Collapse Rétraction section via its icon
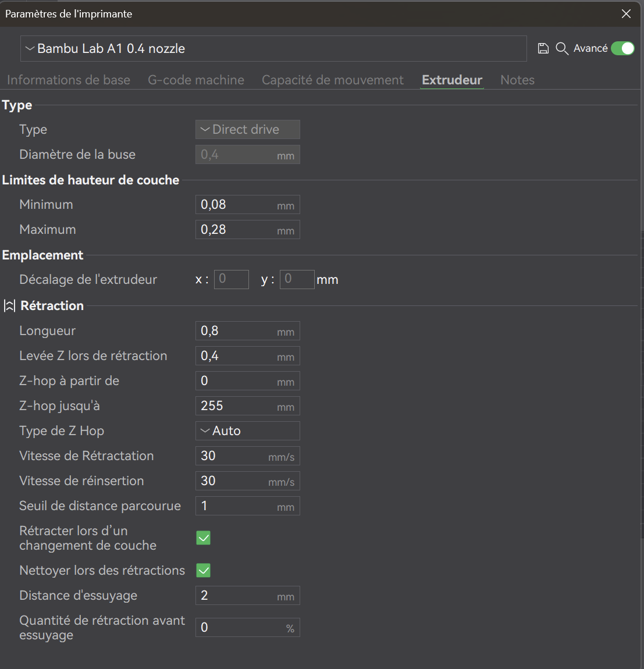 [x=9, y=305]
